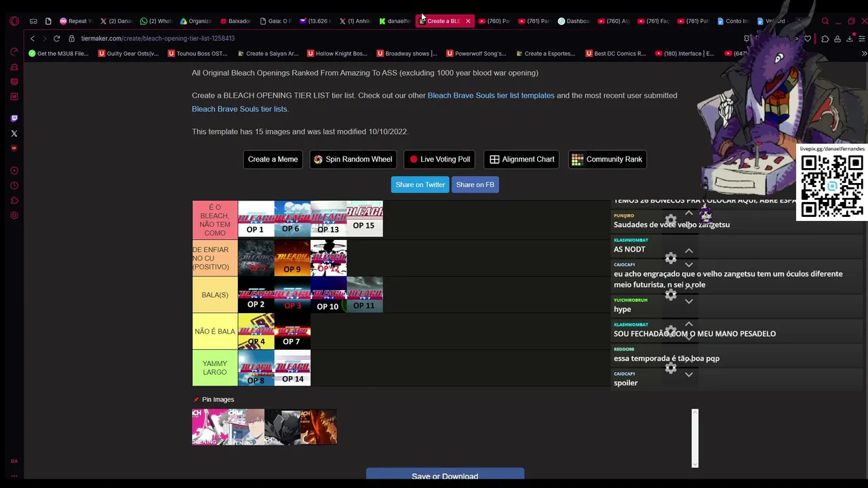Switch to the Conto Im docs tab

pos(733,21)
